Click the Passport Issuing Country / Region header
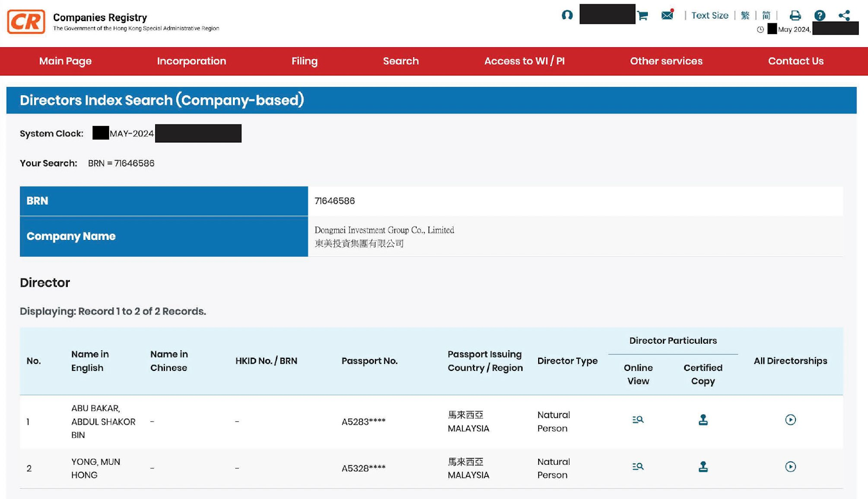This screenshot has height=499, width=868. (x=485, y=361)
